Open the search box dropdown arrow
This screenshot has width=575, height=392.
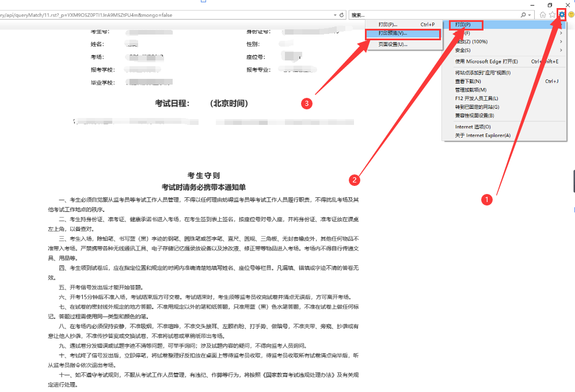click(528, 14)
